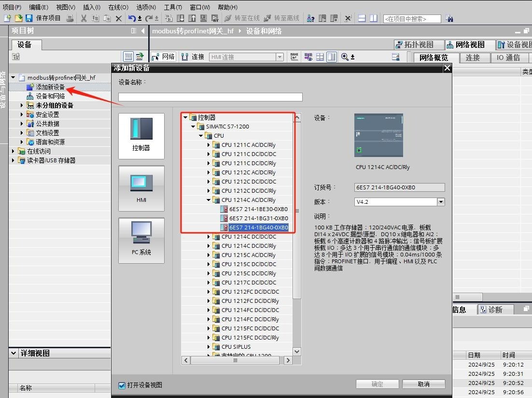
Task: Click the split editor vertically icon
Action: (374, 18)
